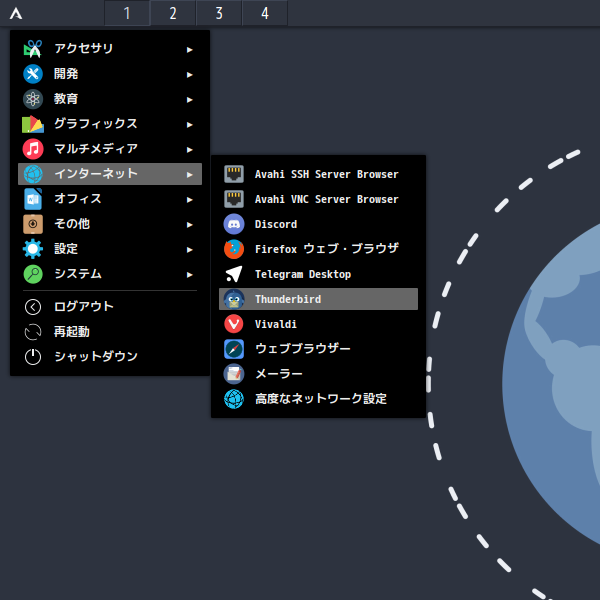The height and width of the screenshot is (600, 600).
Task: Click the メーラー mail icon
Action: tap(234, 374)
